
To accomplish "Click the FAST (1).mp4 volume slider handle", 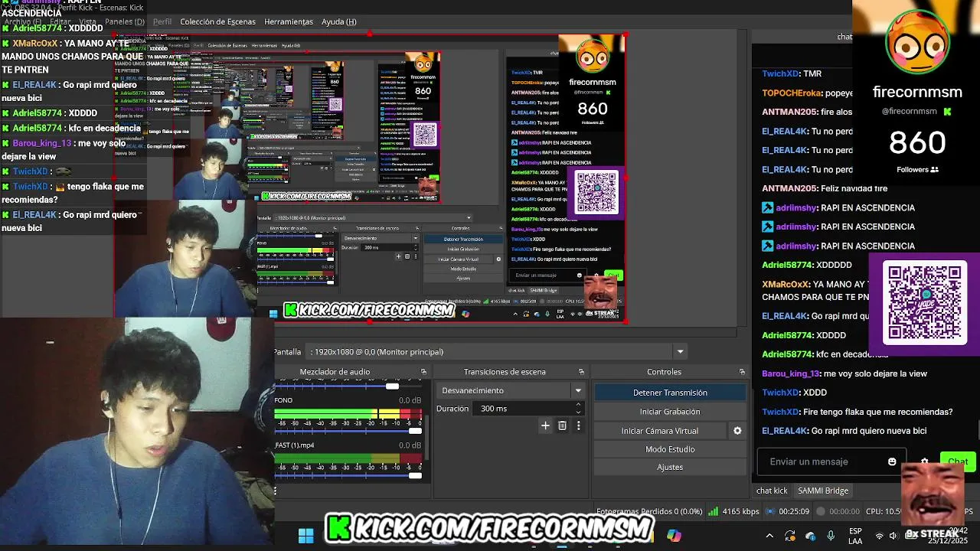I will pos(415,475).
